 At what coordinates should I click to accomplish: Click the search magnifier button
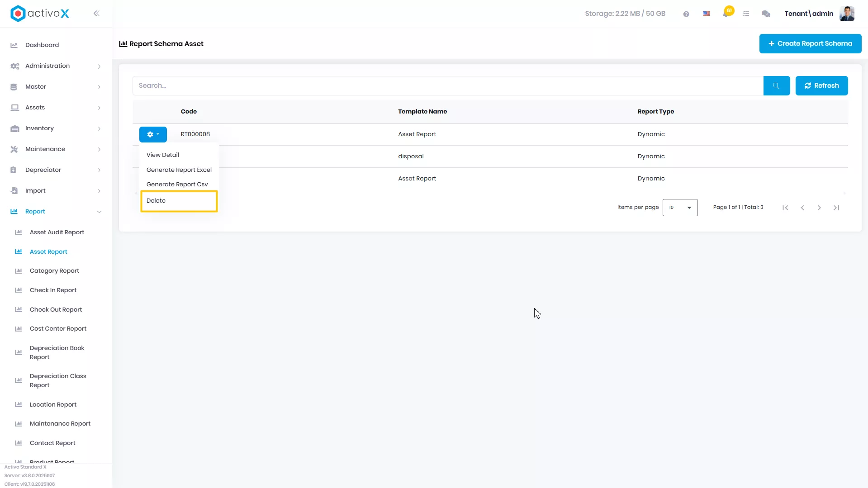pos(776,85)
